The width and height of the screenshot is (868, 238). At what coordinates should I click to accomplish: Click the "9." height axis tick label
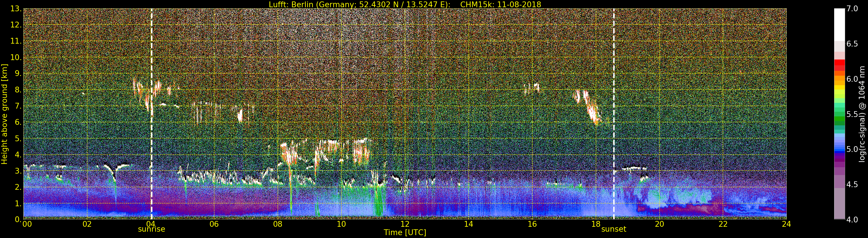[18, 74]
